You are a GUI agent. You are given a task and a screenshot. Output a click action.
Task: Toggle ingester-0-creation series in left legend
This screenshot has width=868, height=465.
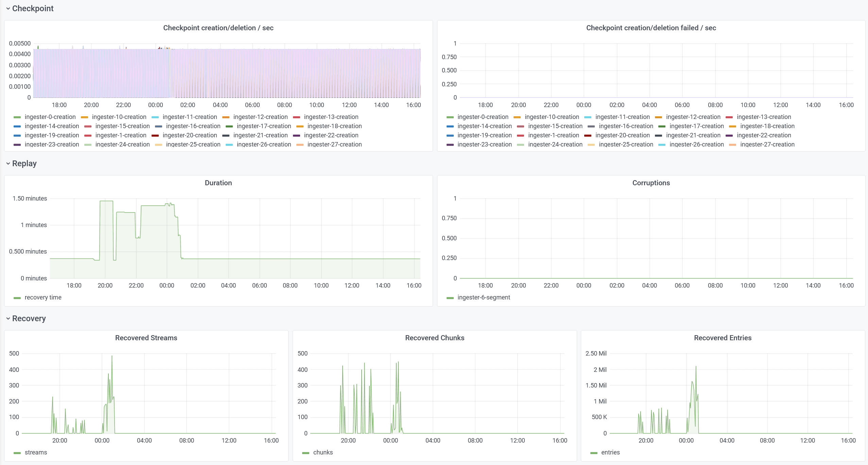50,117
